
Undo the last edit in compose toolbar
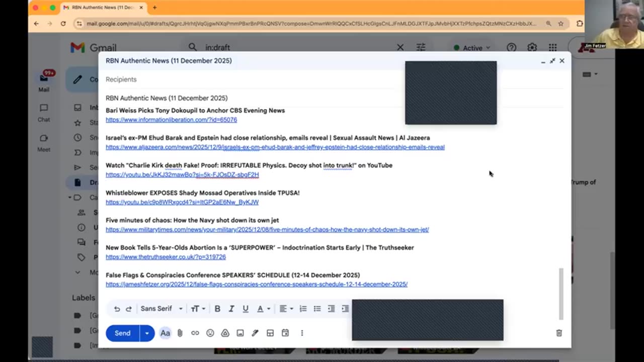coord(117,309)
